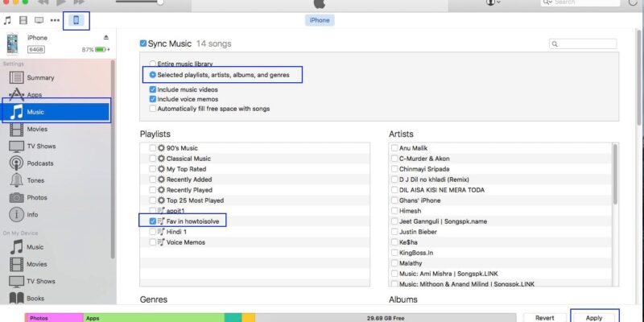Adjust the volume slider knob
The height and width of the screenshot is (322, 644).
click(x=160, y=2)
